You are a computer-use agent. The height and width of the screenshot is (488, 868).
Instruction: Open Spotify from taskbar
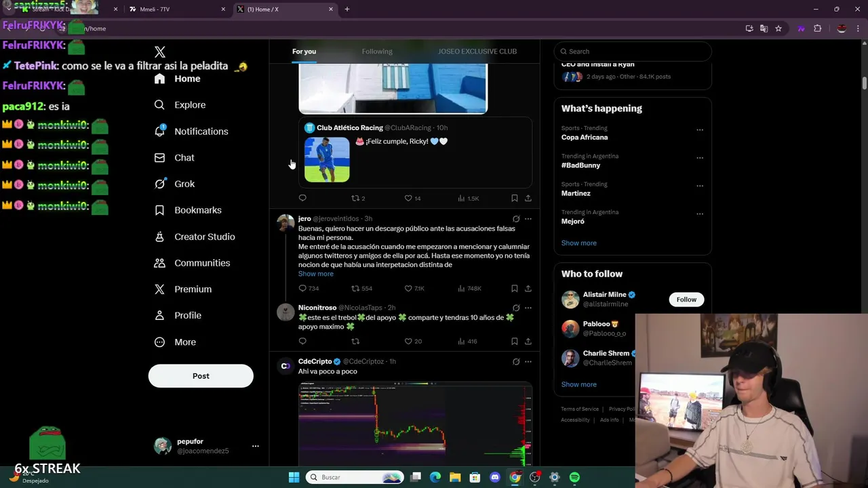[574, 478]
